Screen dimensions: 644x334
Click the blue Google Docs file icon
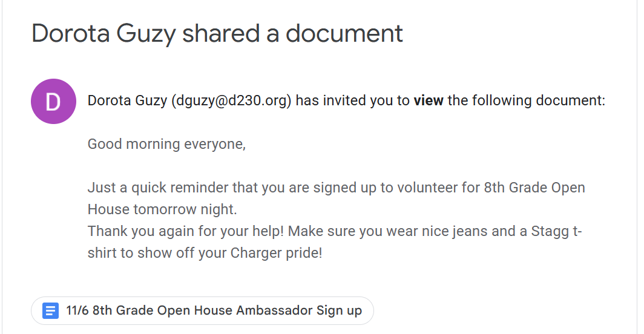[x=50, y=311]
